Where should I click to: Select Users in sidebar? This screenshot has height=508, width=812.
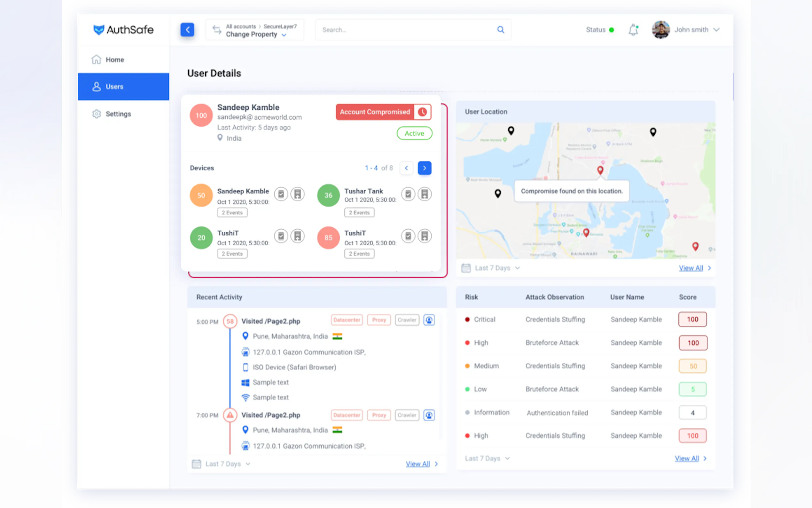click(x=123, y=87)
